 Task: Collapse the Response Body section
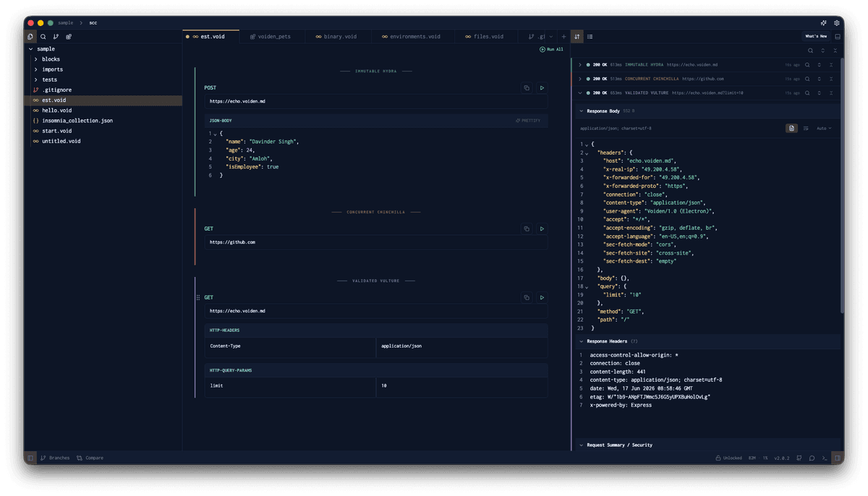point(581,111)
